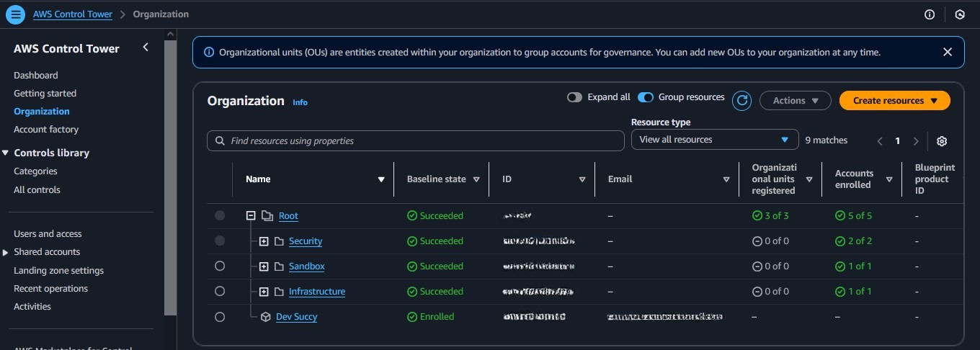980x350 pixels.
Task: Open the Resource type dropdown
Action: 715,140
